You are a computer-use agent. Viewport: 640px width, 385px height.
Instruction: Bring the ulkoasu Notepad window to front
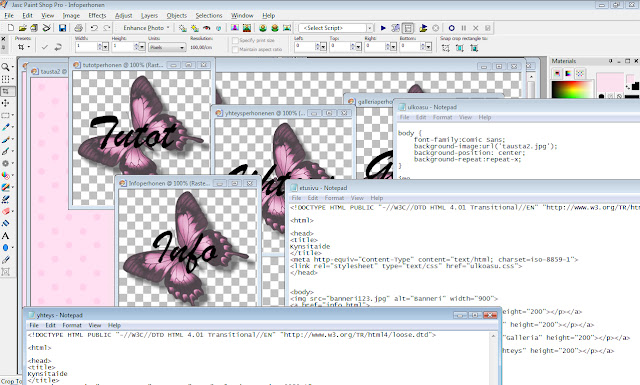click(x=517, y=107)
